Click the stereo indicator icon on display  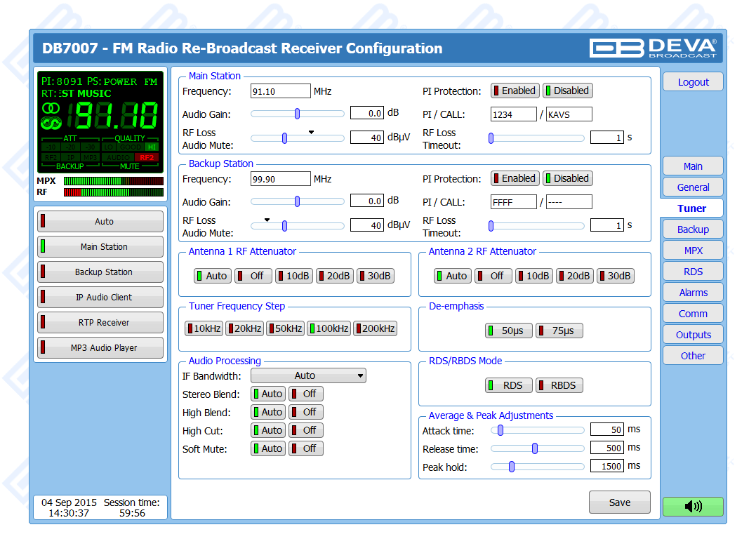click(51, 108)
